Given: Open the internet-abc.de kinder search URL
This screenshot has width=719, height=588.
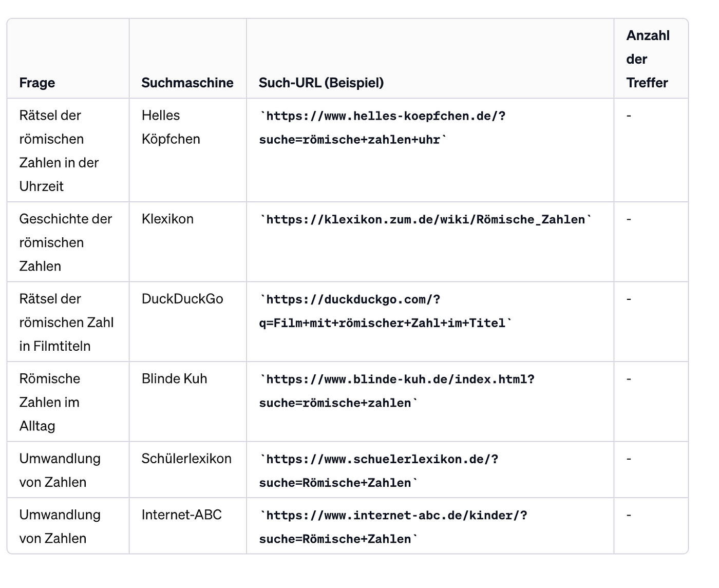Looking at the screenshot, I should tap(393, 527).
